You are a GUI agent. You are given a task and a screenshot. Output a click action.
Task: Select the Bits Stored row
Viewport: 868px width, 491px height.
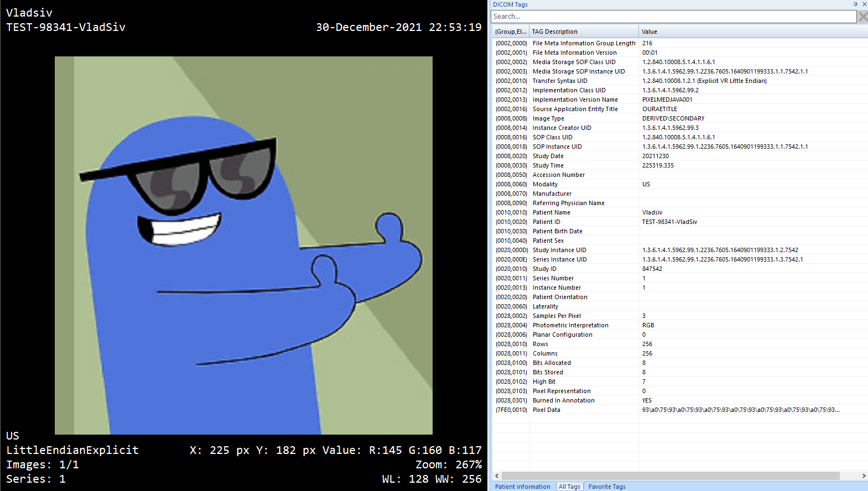pos(680,372)
